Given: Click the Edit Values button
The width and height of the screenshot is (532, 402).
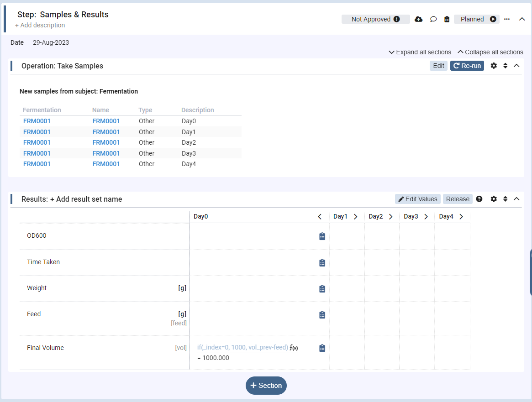Looking at the screenshot, I should point(417,199).
